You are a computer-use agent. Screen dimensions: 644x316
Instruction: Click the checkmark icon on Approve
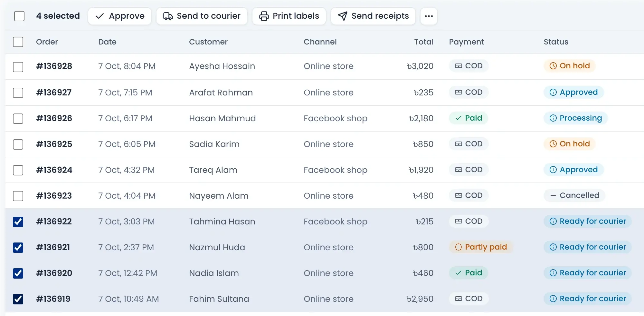[100, 16]
